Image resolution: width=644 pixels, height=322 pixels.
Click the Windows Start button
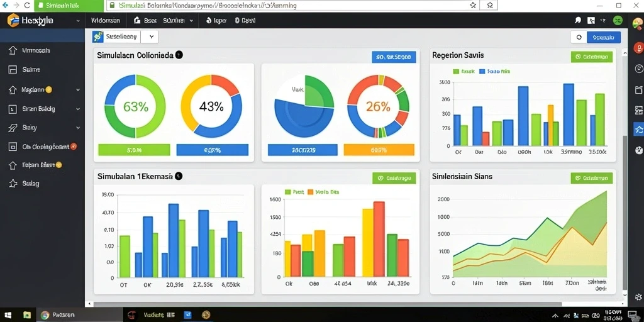(8, 315)
